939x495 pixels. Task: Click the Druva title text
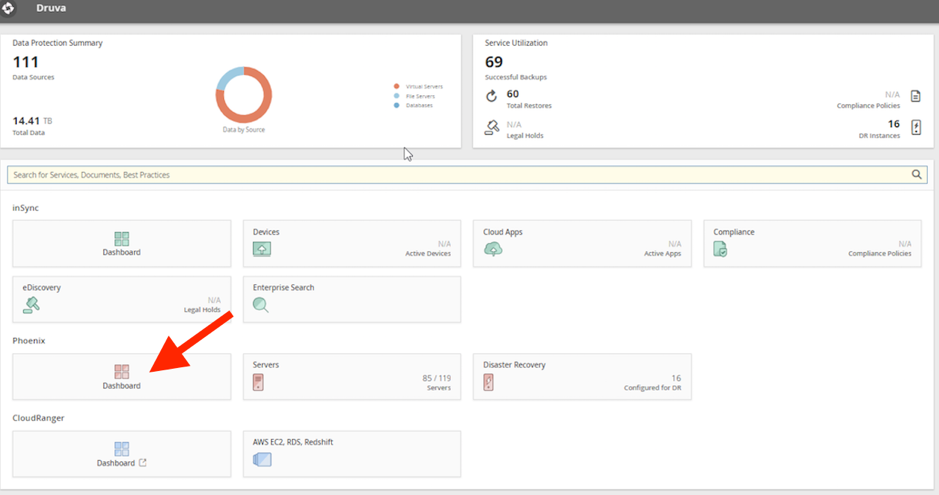coord(51,8)
